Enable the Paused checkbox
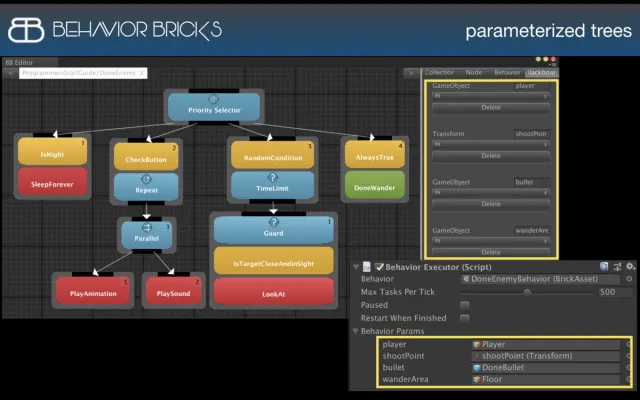 tap(464, 305)
